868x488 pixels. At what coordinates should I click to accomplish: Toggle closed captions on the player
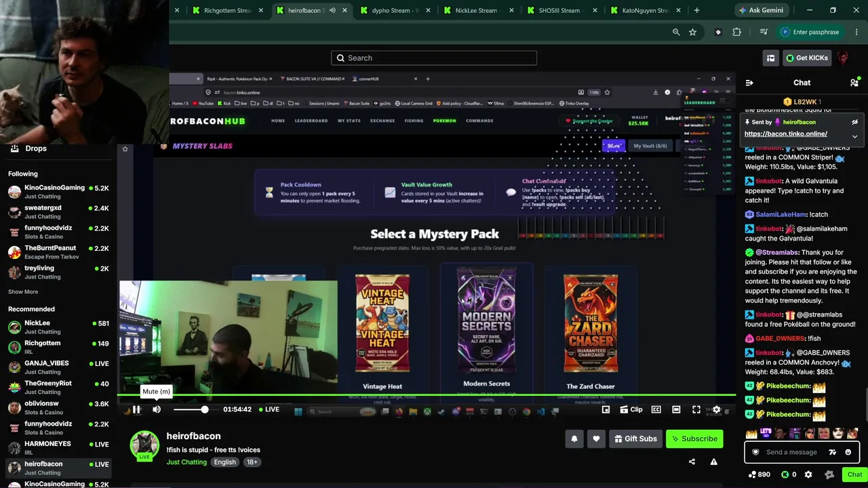click(x=656, y=409)
